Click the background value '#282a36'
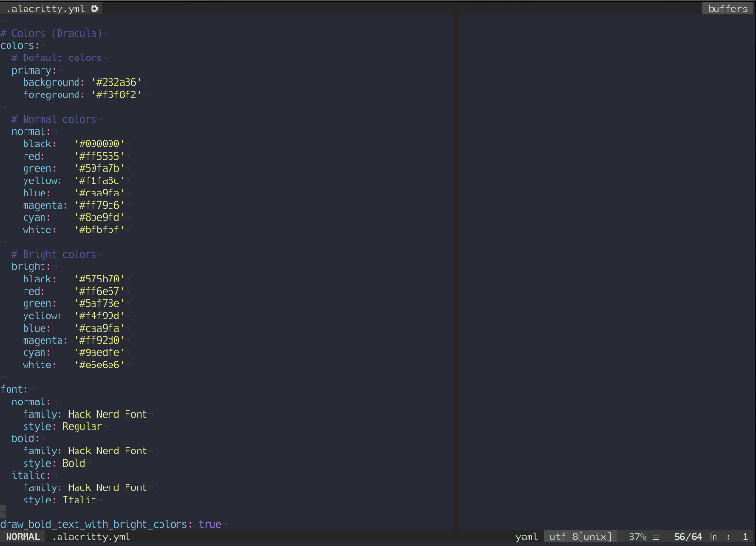The image size is (756, 546). pos(116,82)
